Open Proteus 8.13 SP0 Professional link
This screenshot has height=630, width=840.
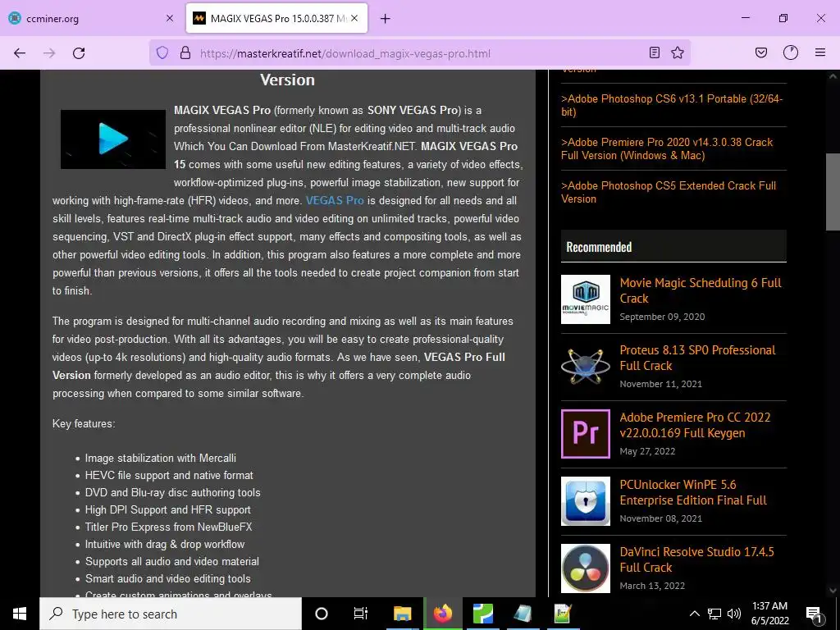click(697, 358)
